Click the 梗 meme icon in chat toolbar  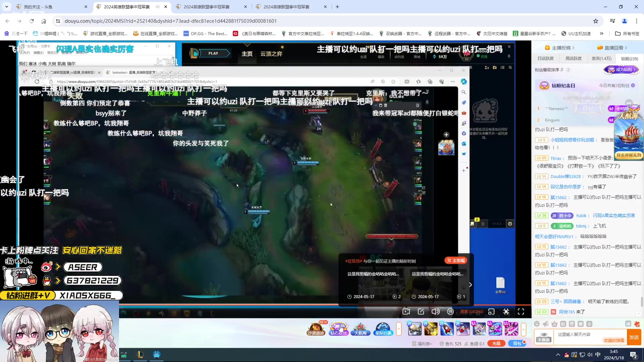point(581,324)
